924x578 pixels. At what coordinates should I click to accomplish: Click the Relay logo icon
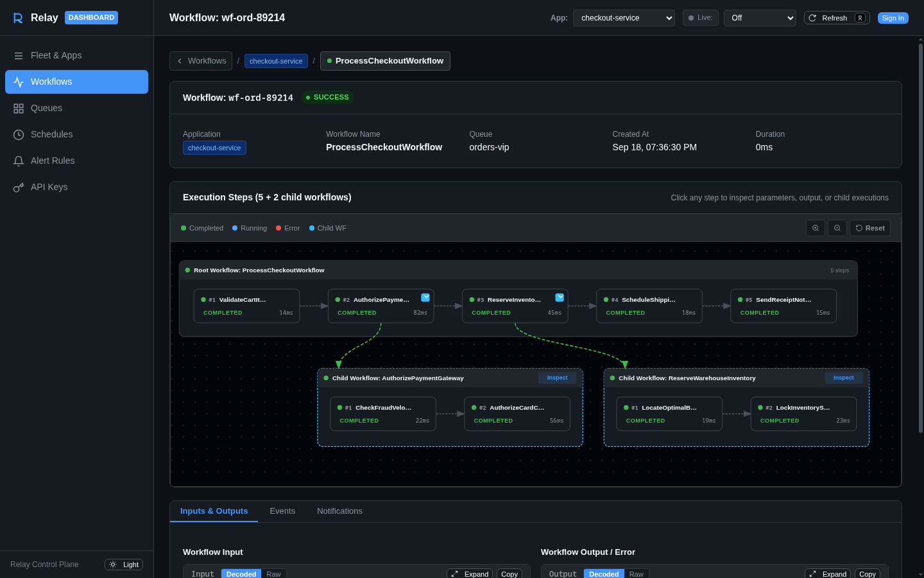click(x=18, y=18)
